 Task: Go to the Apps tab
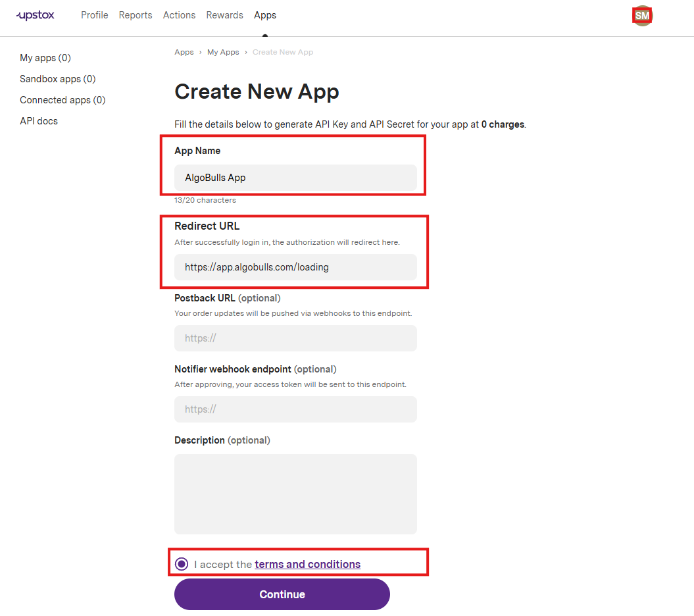pos(265,15)
